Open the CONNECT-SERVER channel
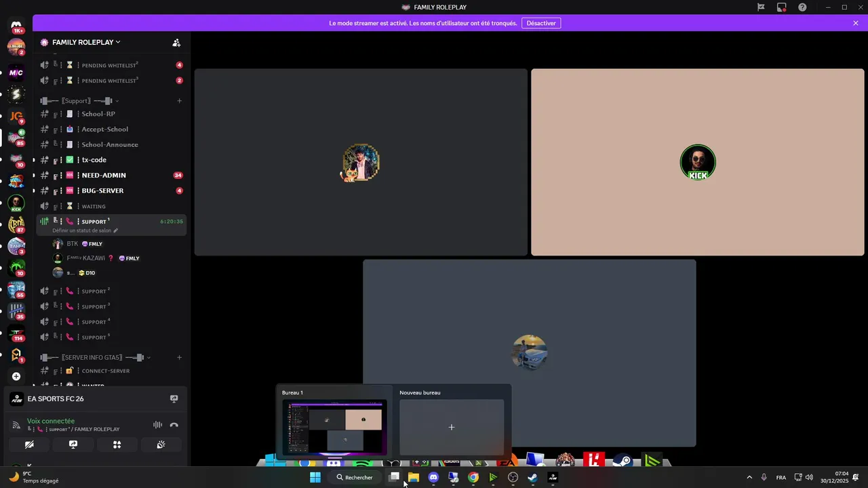Viewport: 868px width, 488px height. pyautogui.click(x=112, y=371)
